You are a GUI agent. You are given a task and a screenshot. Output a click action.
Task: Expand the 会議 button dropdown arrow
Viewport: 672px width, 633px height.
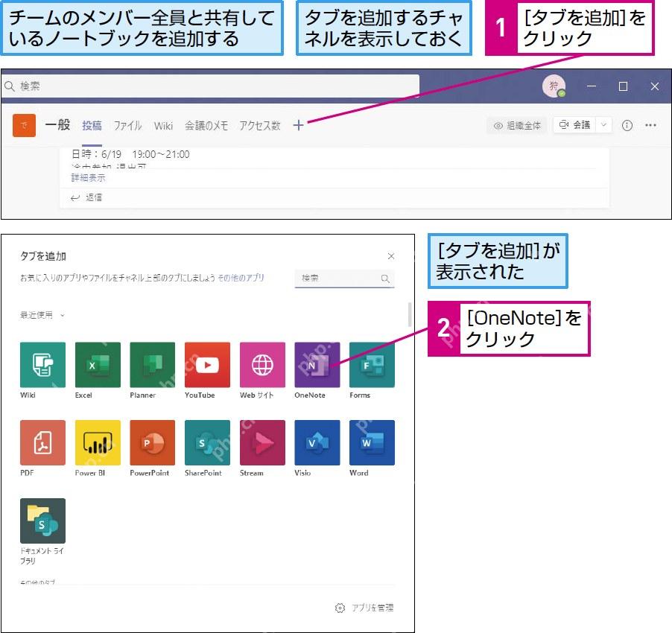click(x=603, y=125)
